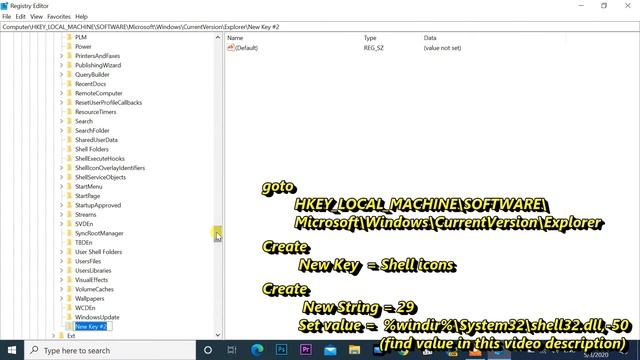The width and height of the screenshot is (640, 360).
Task: Select the SVDEn key
Action: [x=84, y=224]
